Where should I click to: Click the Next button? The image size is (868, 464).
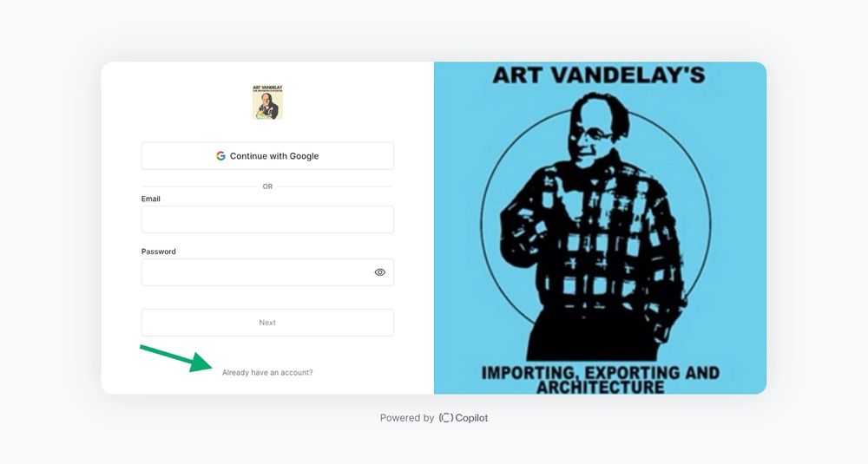(x=267, y=323)
